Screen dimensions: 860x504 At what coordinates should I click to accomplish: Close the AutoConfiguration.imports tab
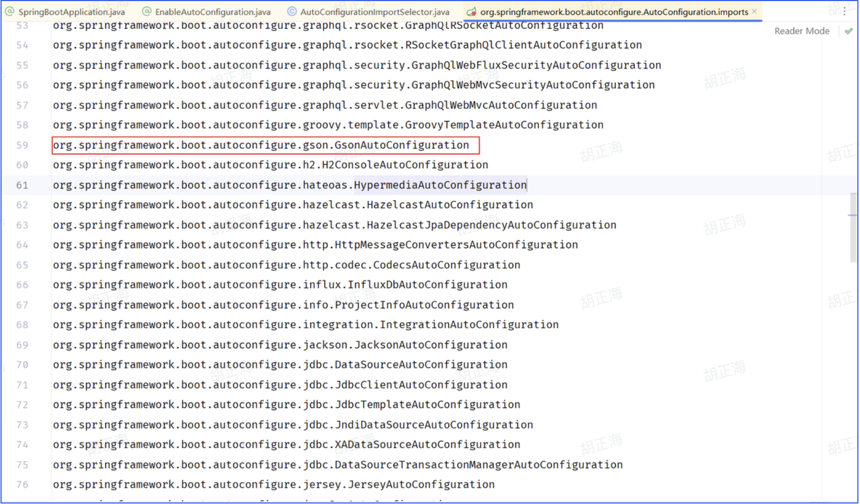click(754, 10)
